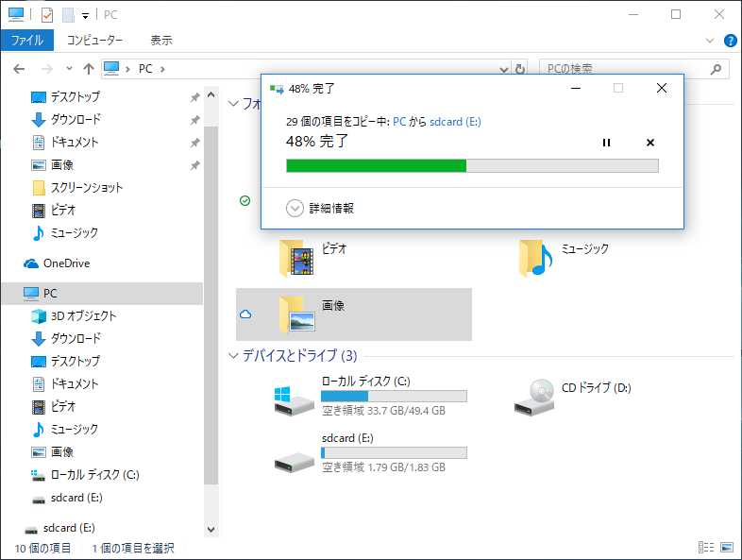Collapse デバイスとドライブ group chevron

pyautogui.click(x=233, y=355)
